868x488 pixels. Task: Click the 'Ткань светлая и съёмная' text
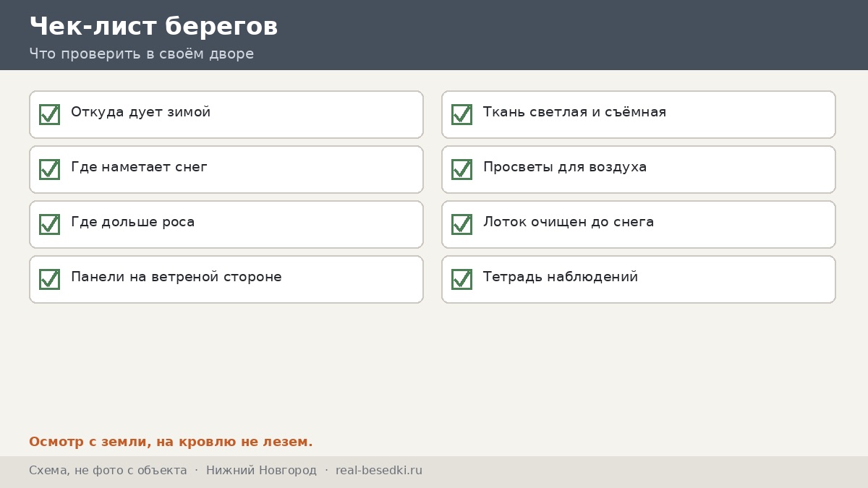pos(574,113)
